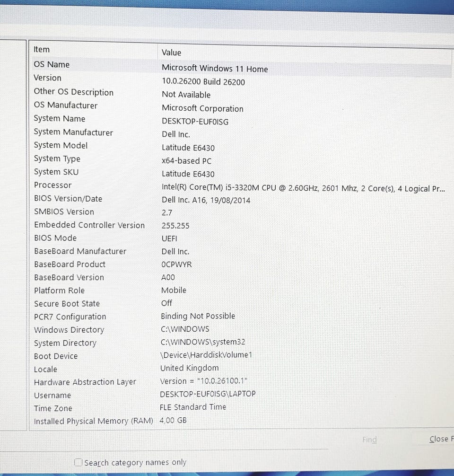Click the FLE Standard Time value
This screenshot has height=476, width=454.
point(193,407)
